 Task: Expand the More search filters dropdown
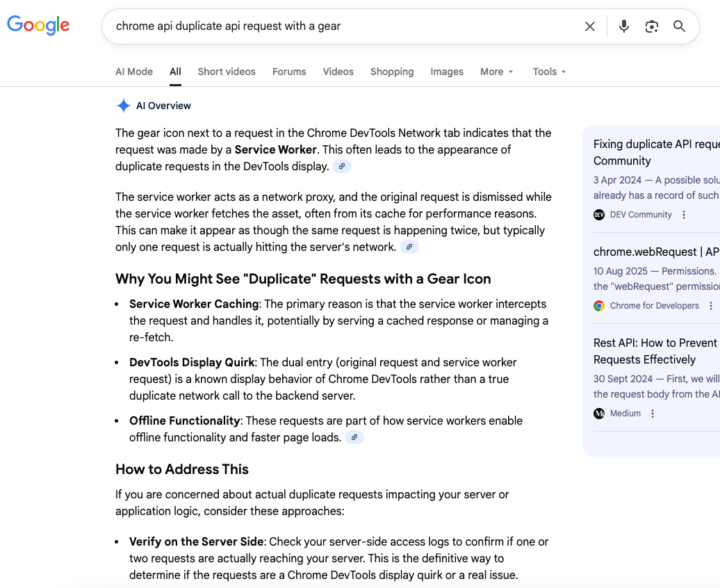coord(496,72)
